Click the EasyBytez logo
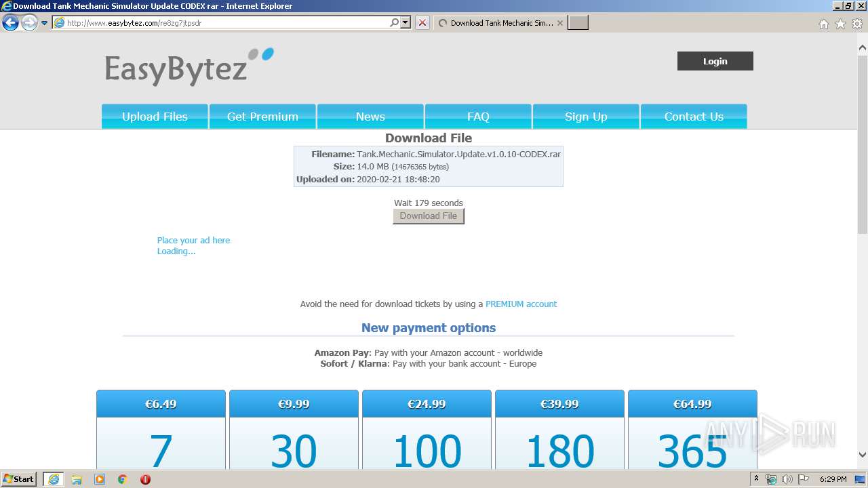This screenshot has width=868, height=488. pyautogui.click(x=189, y=66)
